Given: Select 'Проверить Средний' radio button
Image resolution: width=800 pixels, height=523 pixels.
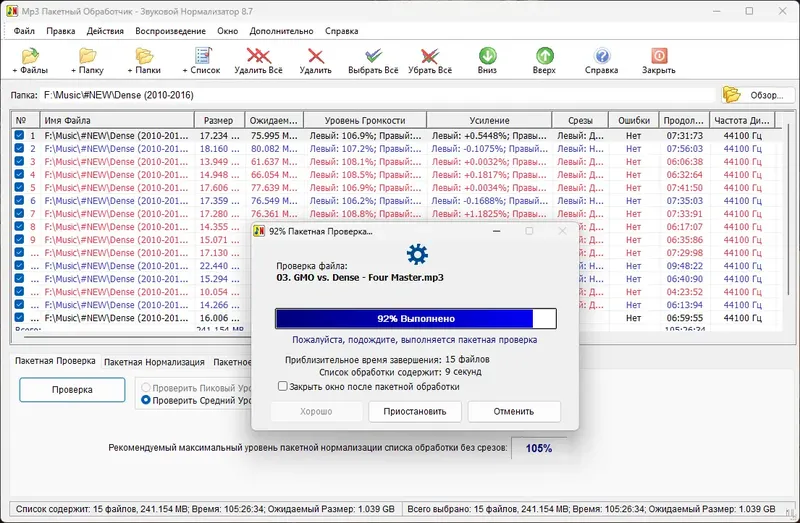Looking at the screenshot, I should 146,400.
